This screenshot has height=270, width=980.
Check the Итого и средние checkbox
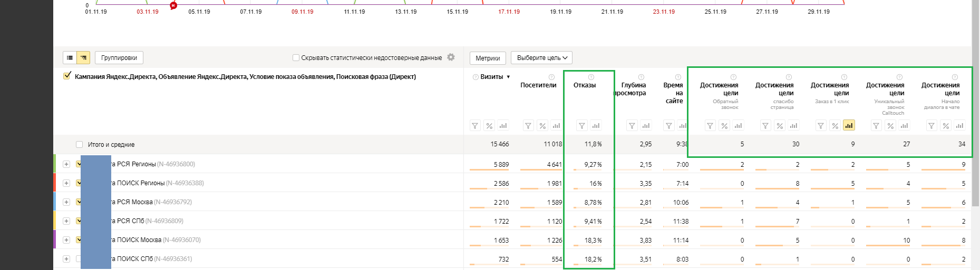[79, 144]
